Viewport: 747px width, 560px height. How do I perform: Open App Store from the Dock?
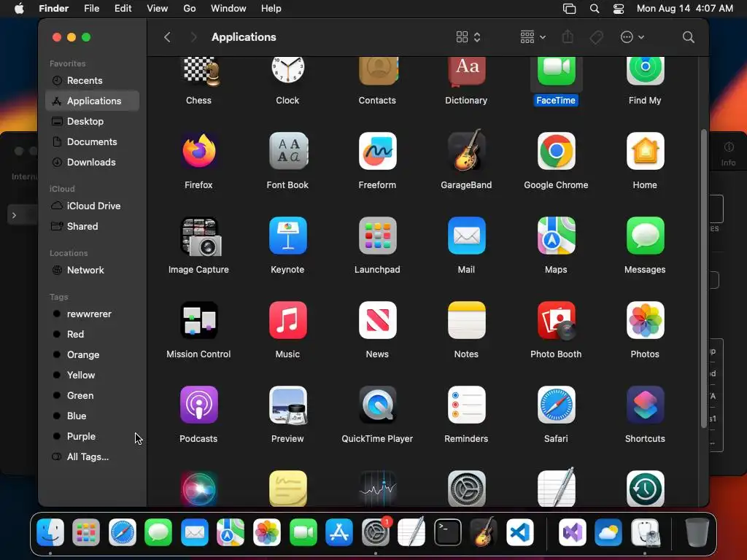(x=339, y=532)
